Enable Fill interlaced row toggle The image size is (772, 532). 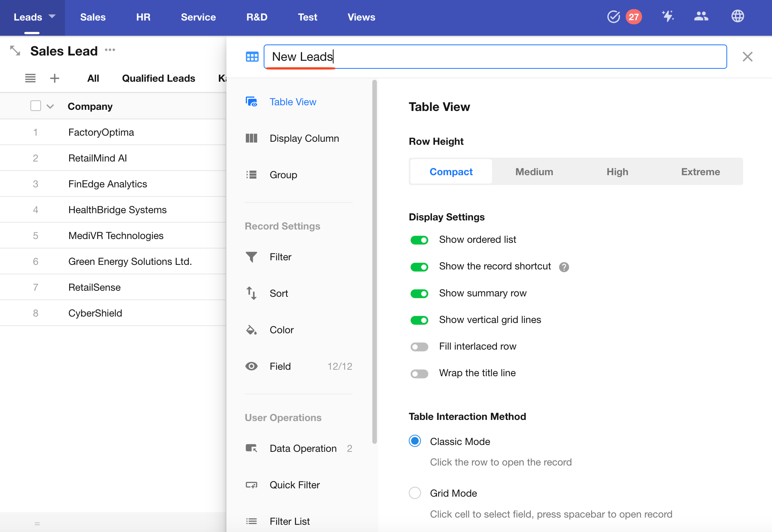click(419, 347)
